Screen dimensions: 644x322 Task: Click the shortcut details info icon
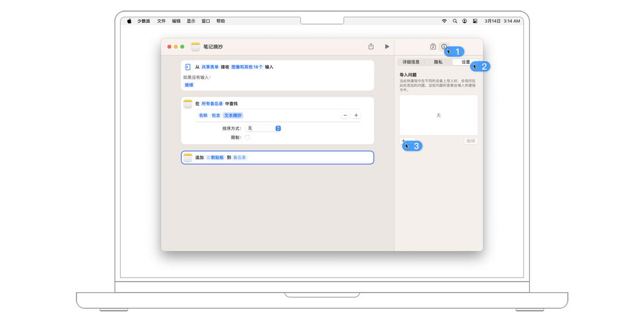tap(444, 47)
